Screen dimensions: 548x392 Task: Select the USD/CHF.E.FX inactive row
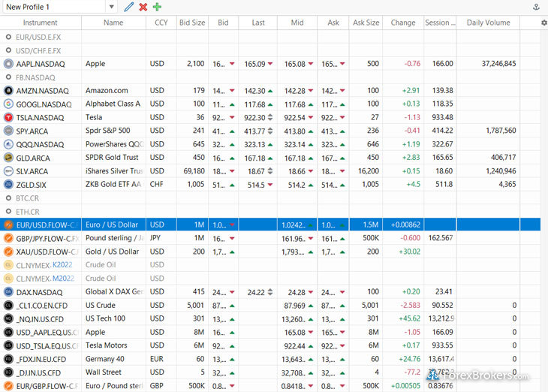point(270,51)
